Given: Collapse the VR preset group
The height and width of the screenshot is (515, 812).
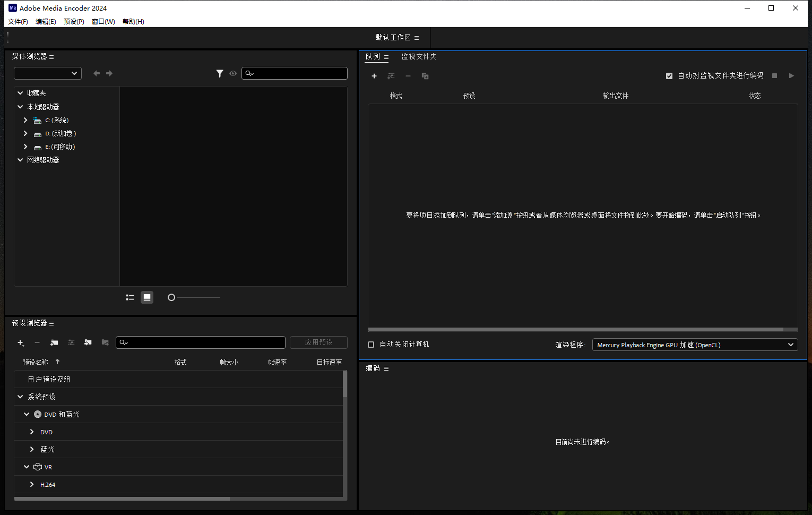Looking at the screenshot, I should (x=27, y=467).
